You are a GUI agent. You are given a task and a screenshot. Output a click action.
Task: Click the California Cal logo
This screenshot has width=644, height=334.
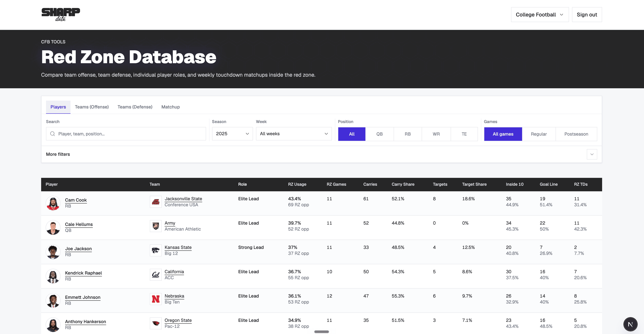pos(156,275)
